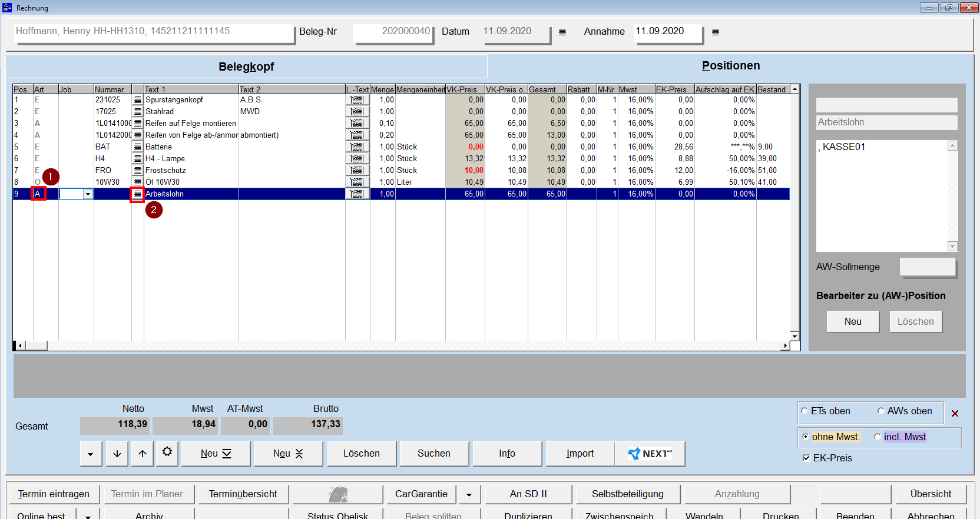
Task: Open the Übersicht button
Action: 931,494
